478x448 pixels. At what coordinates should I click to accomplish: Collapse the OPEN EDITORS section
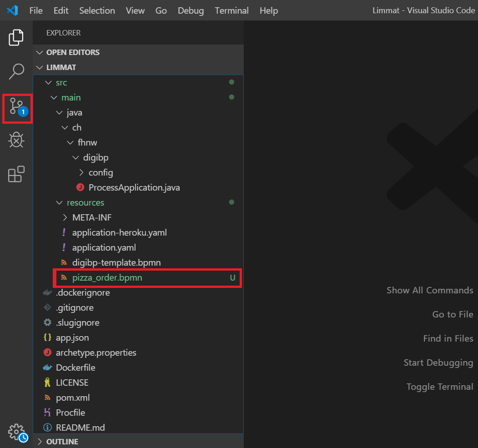pos(40,52)
